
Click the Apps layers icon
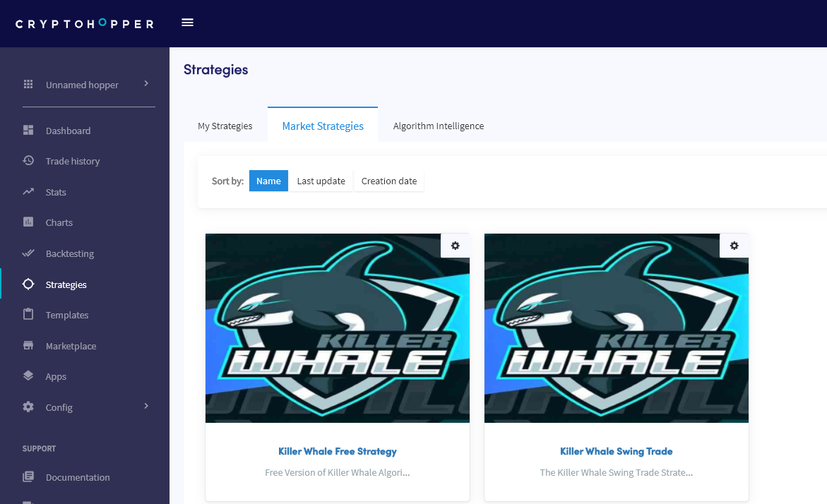[x=28, y=376]
